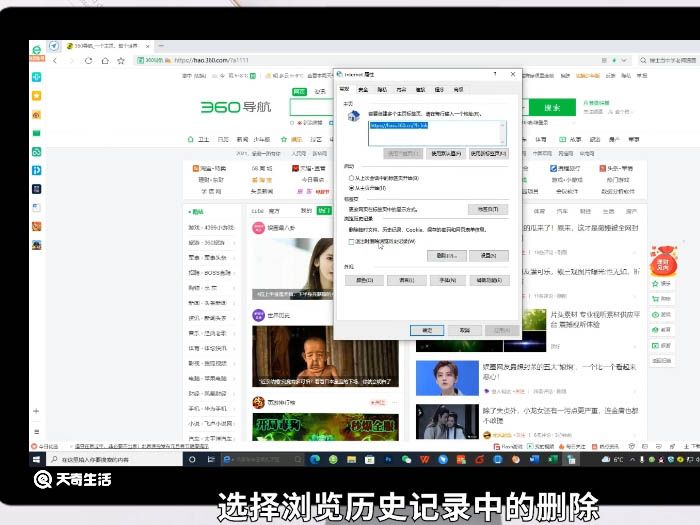The height and width of the screenshot is (525, 700).
Task: Click 取消 button in the dialog
Action: [465, 330]
